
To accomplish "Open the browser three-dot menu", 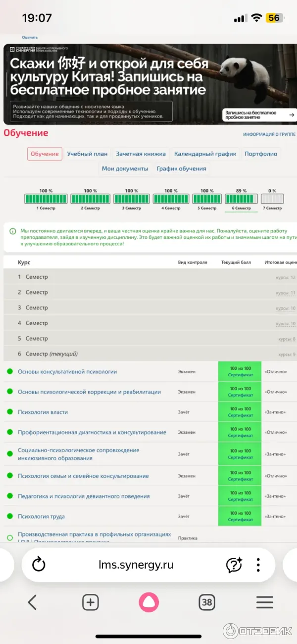I will [x=258, y=565].
